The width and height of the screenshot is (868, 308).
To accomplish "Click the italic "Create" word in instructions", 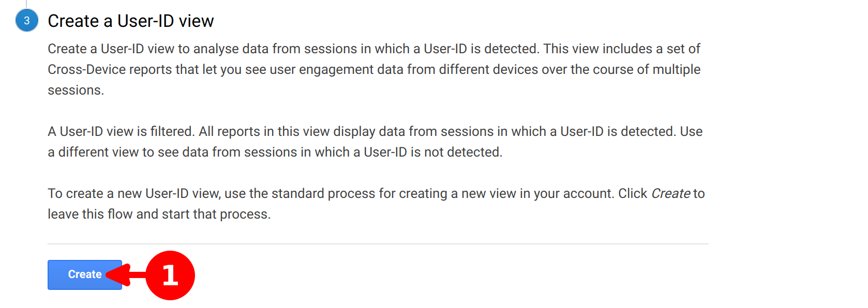I will [x=670, y=193].
